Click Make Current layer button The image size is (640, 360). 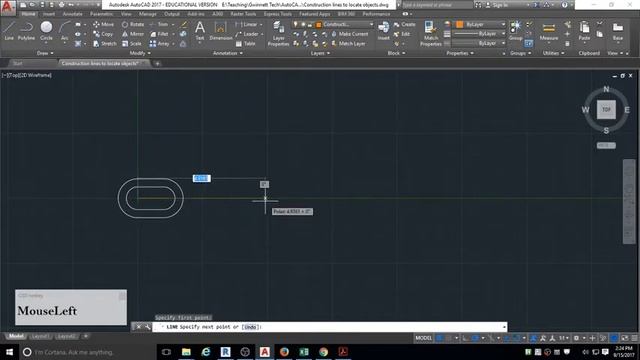(350, 34)
